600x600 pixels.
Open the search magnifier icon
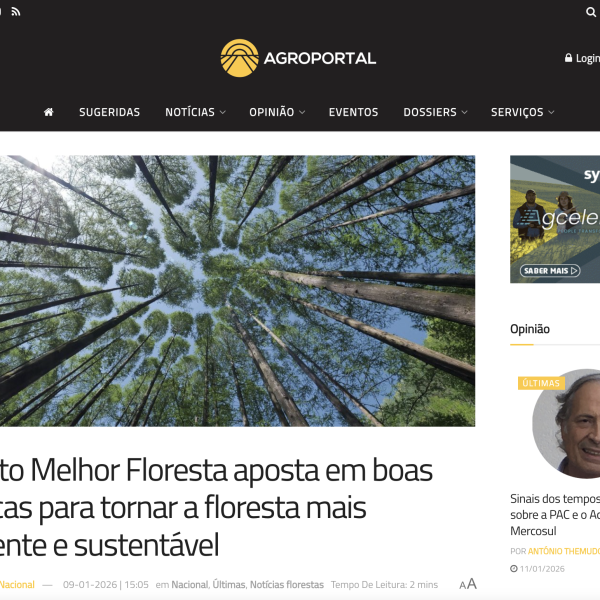click(591, 12)
